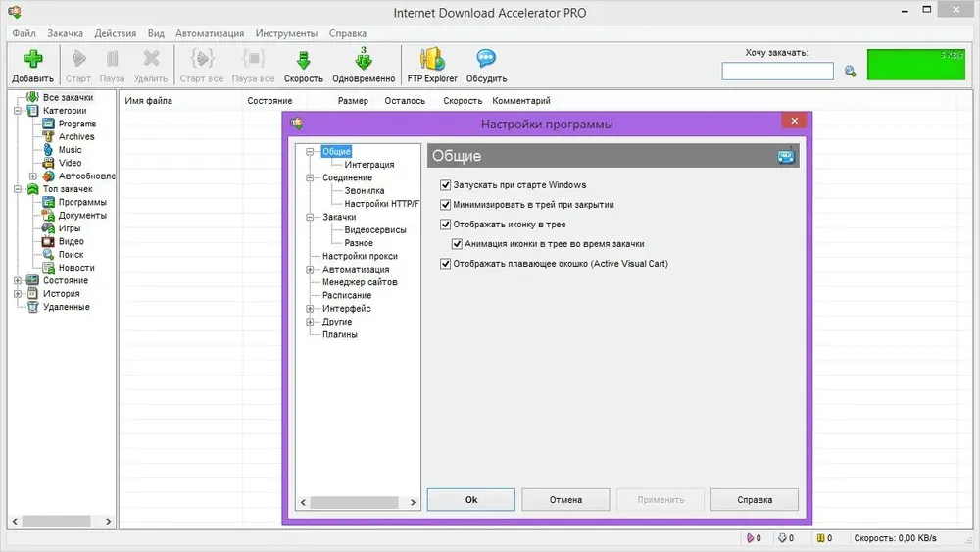Expand the Интерфейс settings tree node
The height and width of the screenshot is (552, 980).
click(310, 309)
